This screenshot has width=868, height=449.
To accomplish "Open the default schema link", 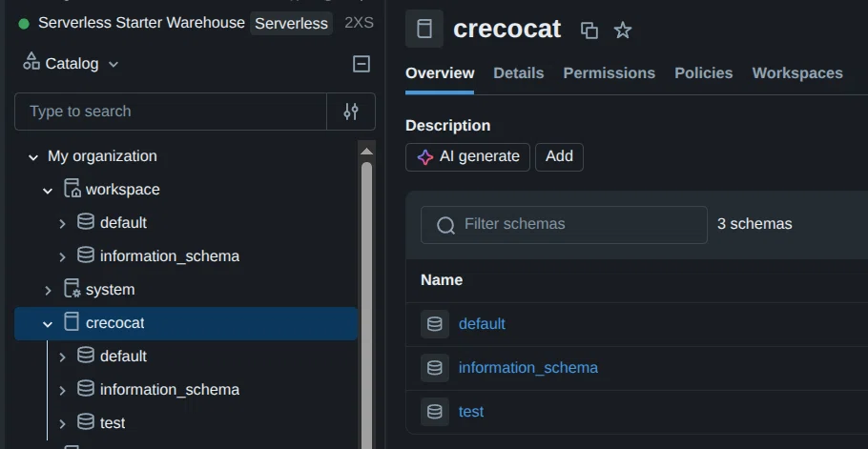I will pos(482,324).
